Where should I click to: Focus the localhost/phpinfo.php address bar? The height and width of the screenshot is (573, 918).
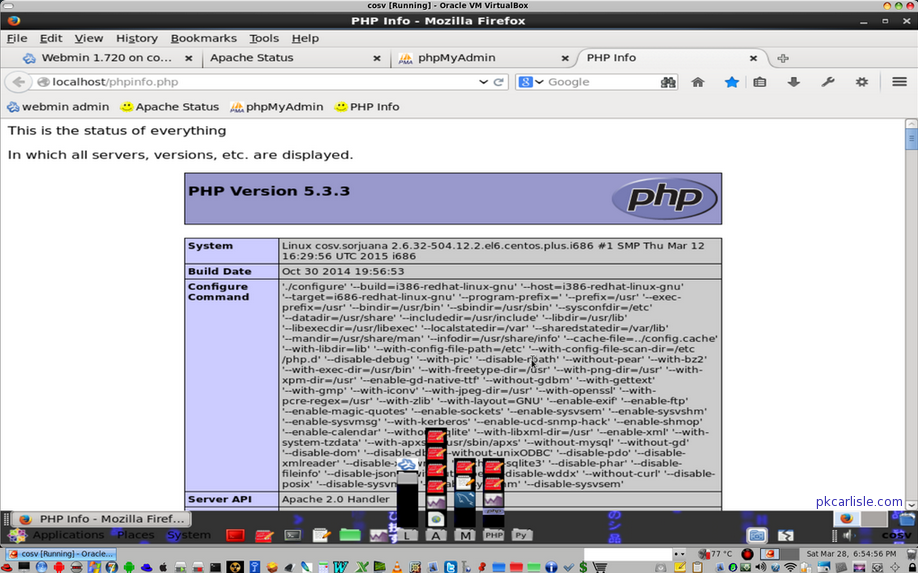[258, 82]
